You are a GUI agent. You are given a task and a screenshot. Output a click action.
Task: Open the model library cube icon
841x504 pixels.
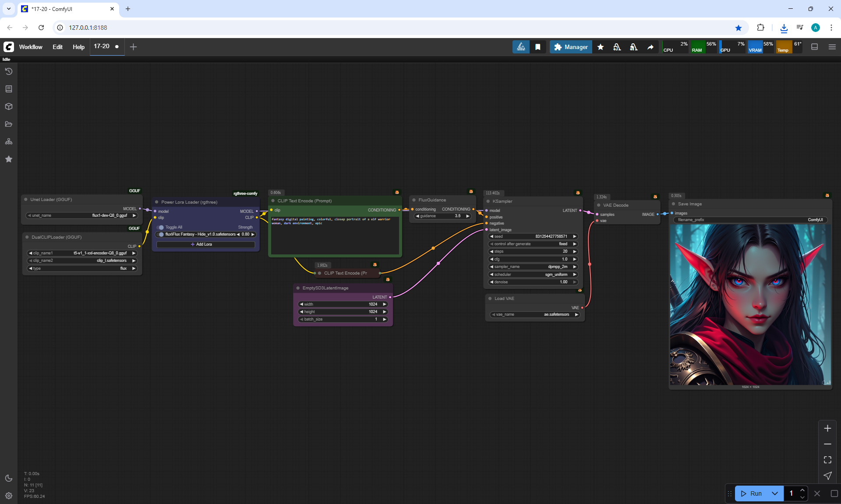(8, 106)
